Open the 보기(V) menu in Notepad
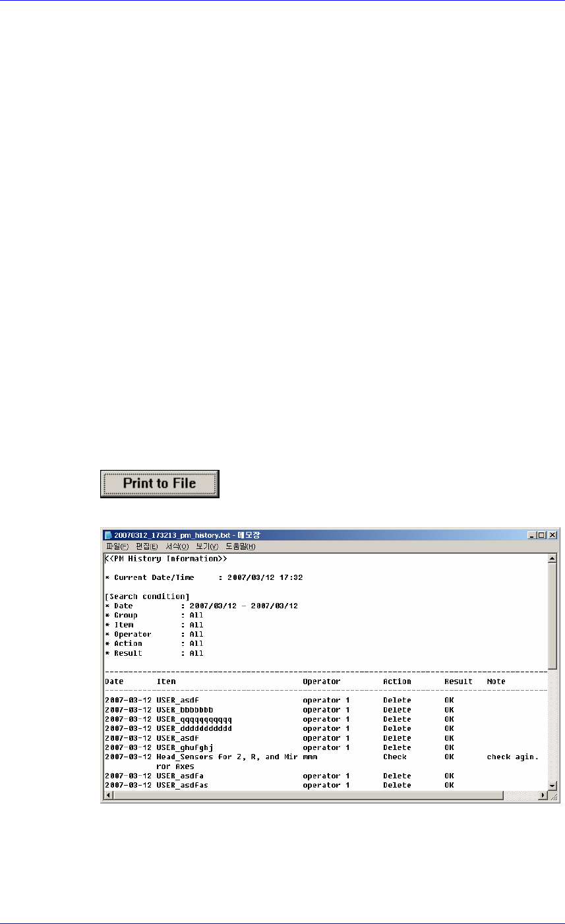This screenshot has height=924, width=565. click(x=206, y=546)
